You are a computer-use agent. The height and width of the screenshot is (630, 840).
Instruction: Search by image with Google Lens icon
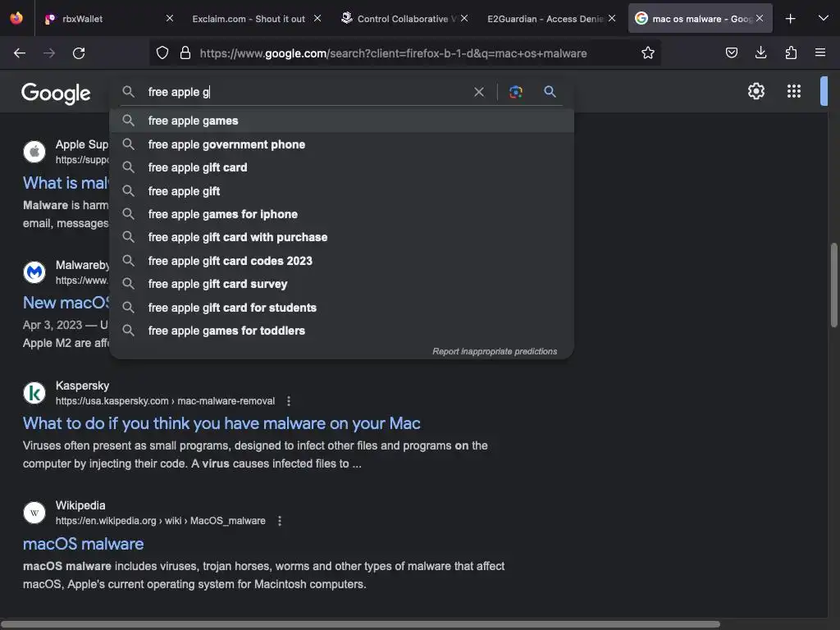(x=516, y=92)
